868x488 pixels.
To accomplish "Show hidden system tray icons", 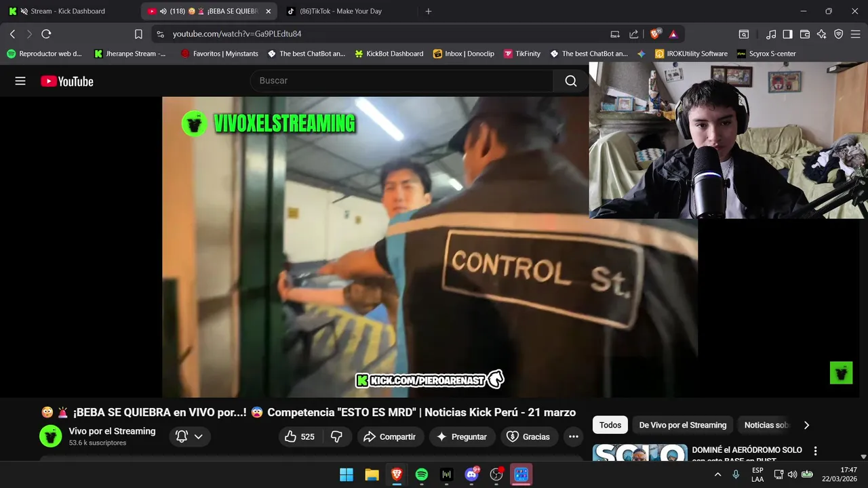I will (717, 474).
